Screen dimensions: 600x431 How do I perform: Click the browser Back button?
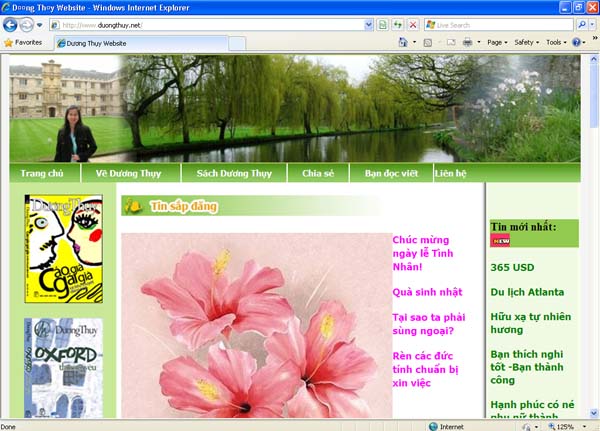coord(11,24)
